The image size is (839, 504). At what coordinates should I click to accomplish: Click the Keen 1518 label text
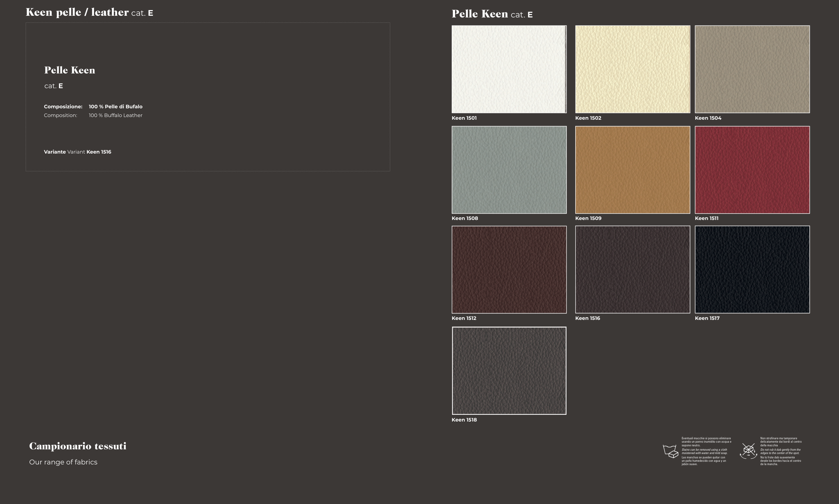pyautogui.click(x=464, y=420)
